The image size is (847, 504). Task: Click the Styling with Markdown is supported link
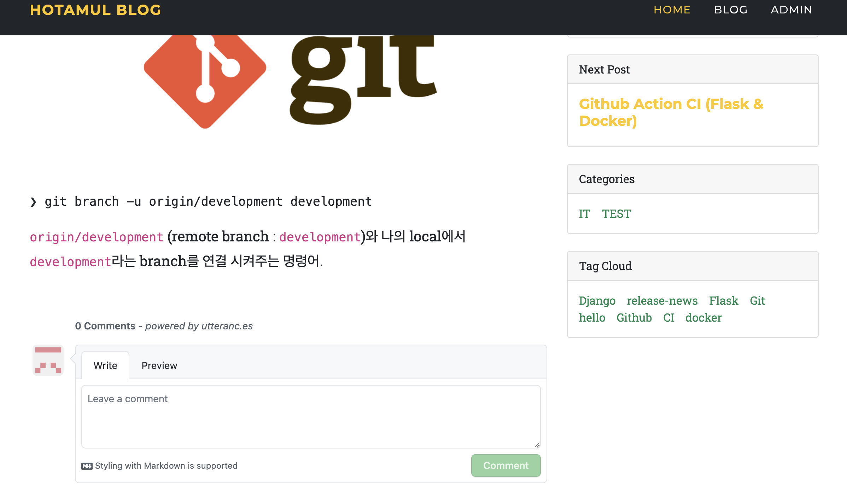pyautogui.click(x=166, y=466)
